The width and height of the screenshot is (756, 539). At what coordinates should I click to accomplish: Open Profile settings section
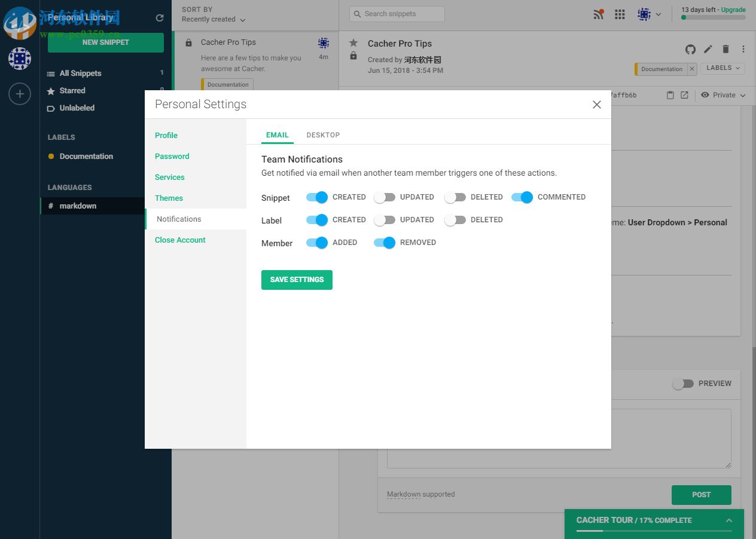click(166, 136)
